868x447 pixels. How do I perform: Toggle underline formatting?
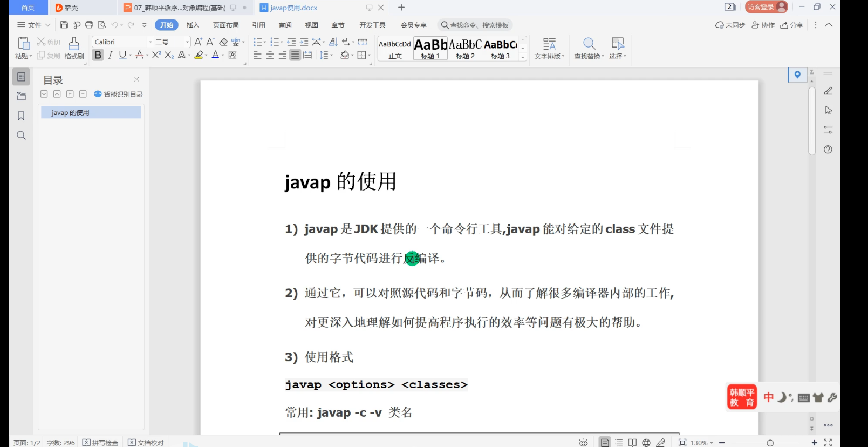click(122, 55)
